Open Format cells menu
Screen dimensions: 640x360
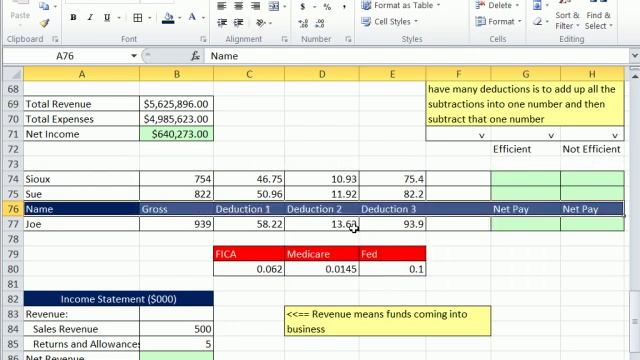498,22
